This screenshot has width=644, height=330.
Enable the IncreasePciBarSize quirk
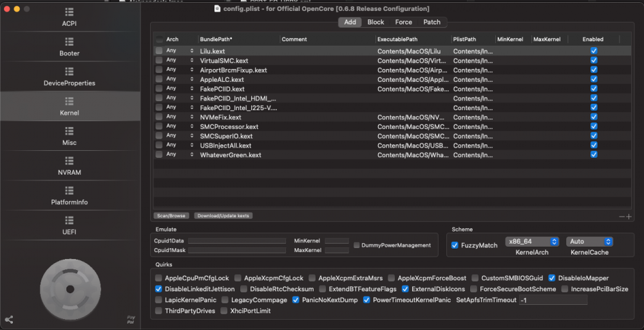[565, 289]
